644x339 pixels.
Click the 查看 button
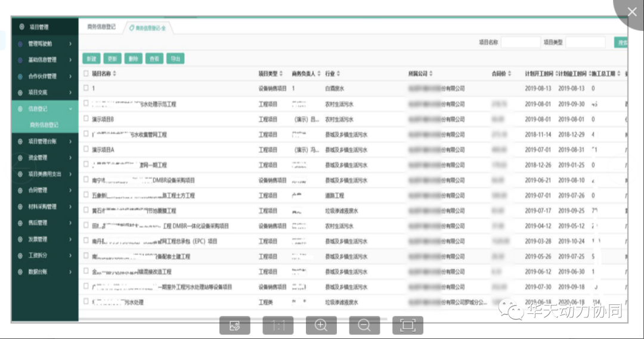(x=154, y=58)
